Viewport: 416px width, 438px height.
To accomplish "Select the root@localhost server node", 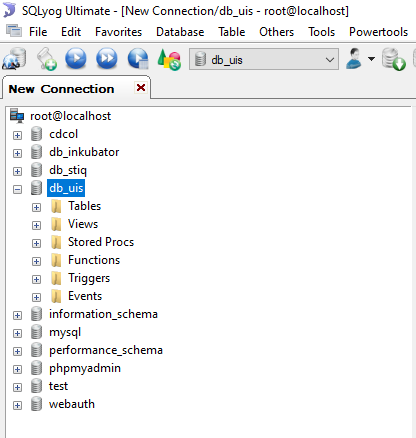I will 70,116.
